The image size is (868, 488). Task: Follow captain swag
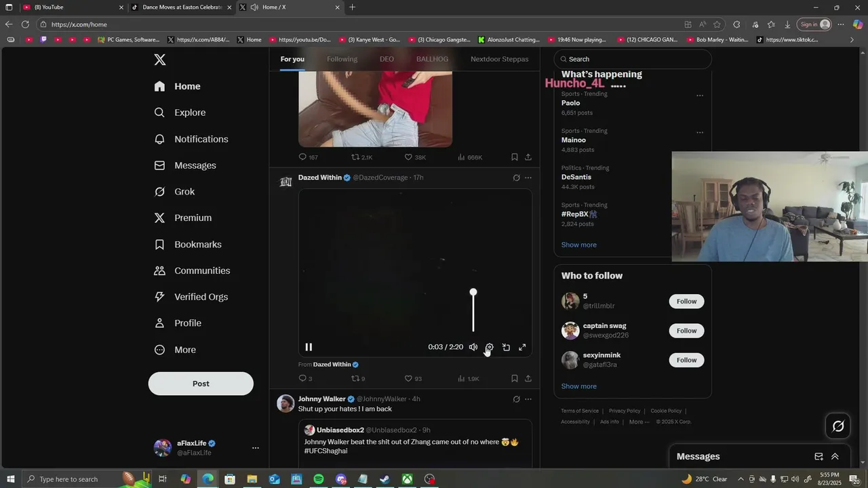coord(686,331)
